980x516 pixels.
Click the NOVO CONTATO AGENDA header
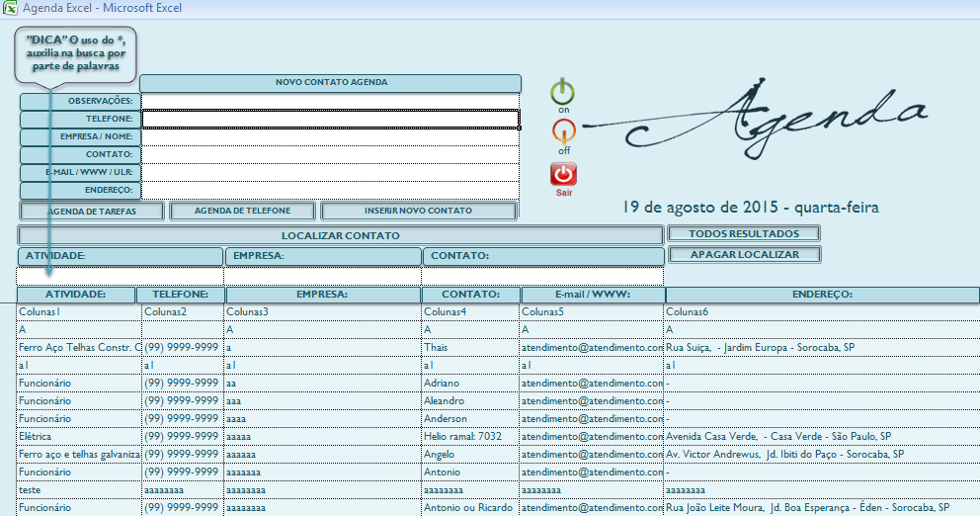point(331,83)
